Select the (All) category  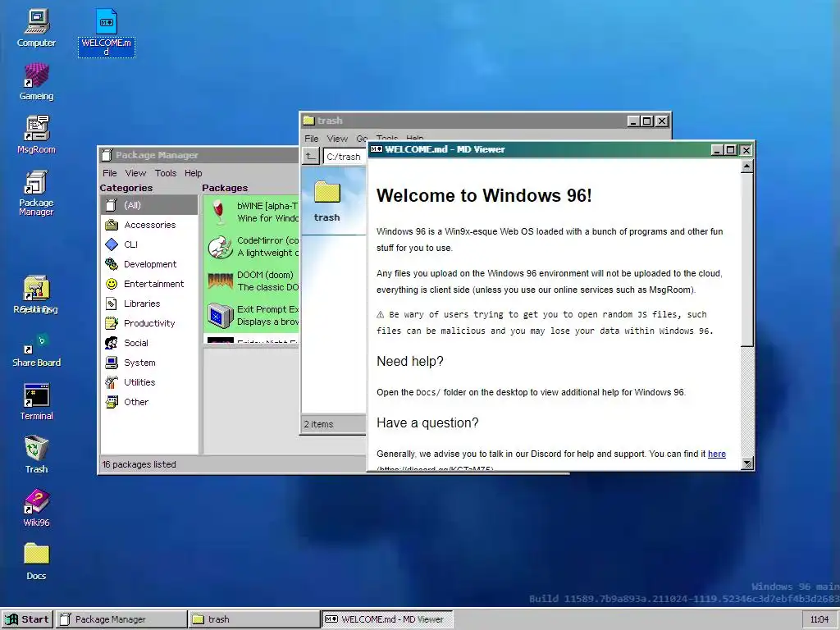point(149,205)
